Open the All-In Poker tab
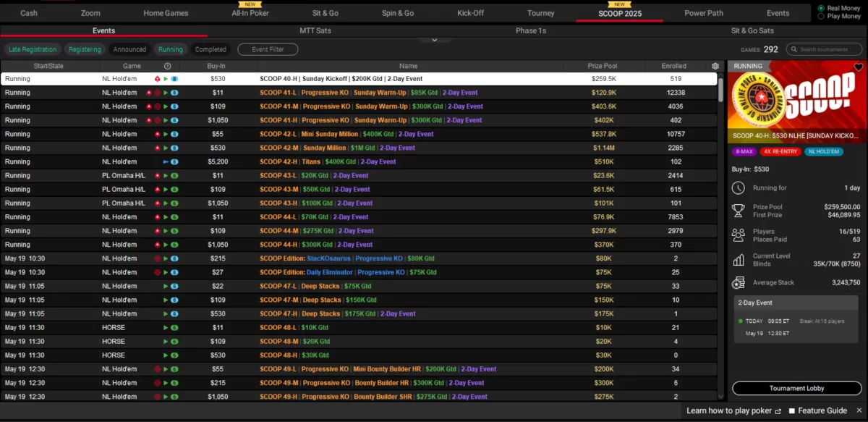Screen dimensions: 868x422 click(x=250, y=13)
